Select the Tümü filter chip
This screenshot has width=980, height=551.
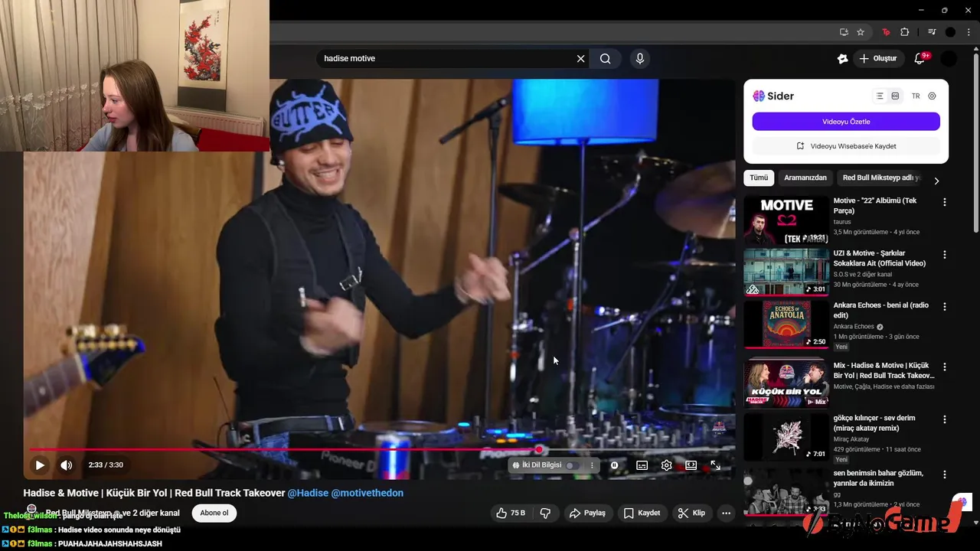coord(759,178)
